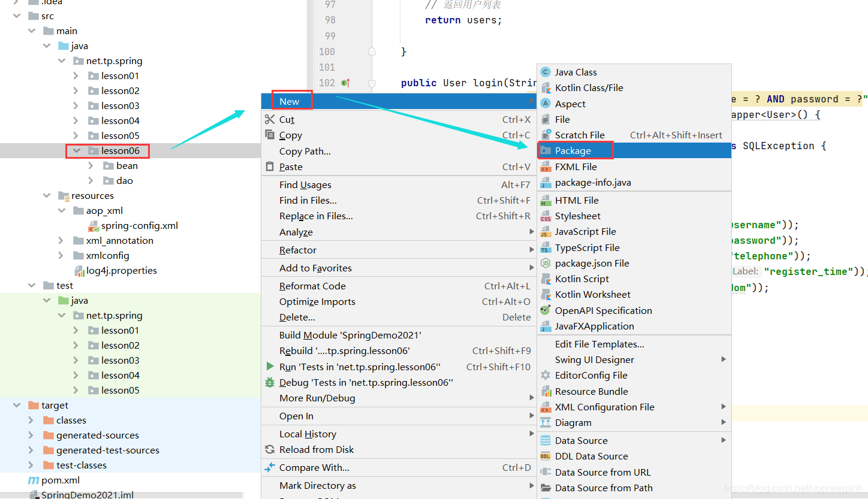Click the package.json File node icon
The height and width of the screenshot is (499, 868).
coord(545,263)
